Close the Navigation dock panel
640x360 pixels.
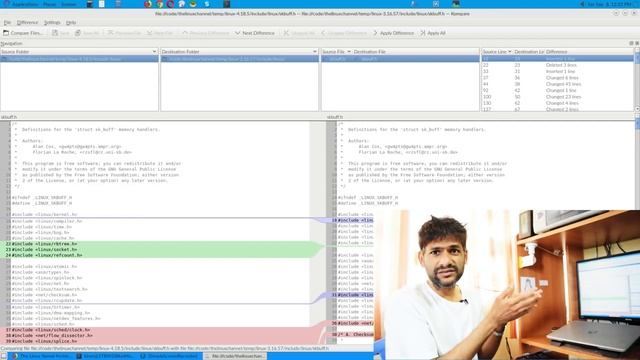[x=637, y=43]
